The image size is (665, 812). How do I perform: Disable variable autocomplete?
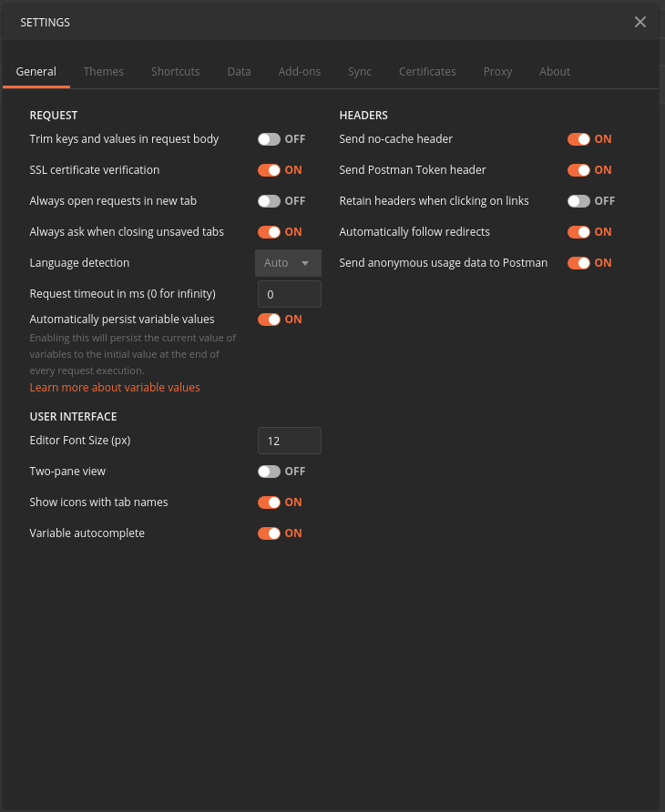point(269,533)
